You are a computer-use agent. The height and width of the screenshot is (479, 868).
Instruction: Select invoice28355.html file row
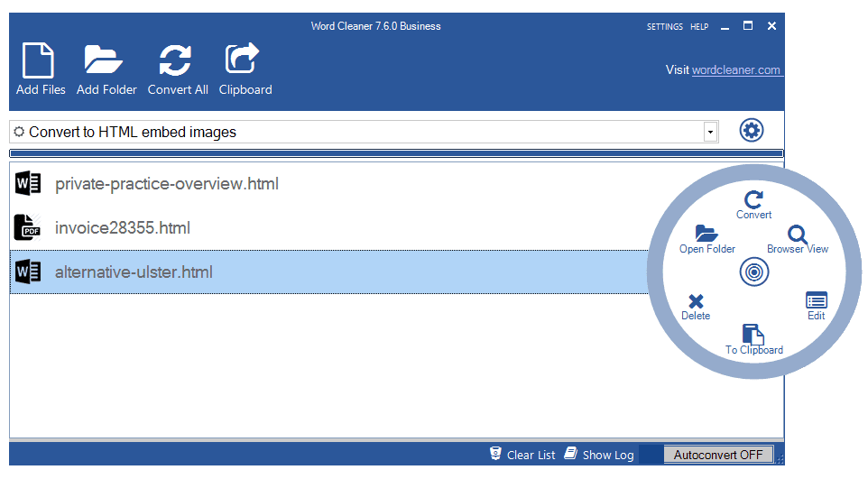(329, 227)
